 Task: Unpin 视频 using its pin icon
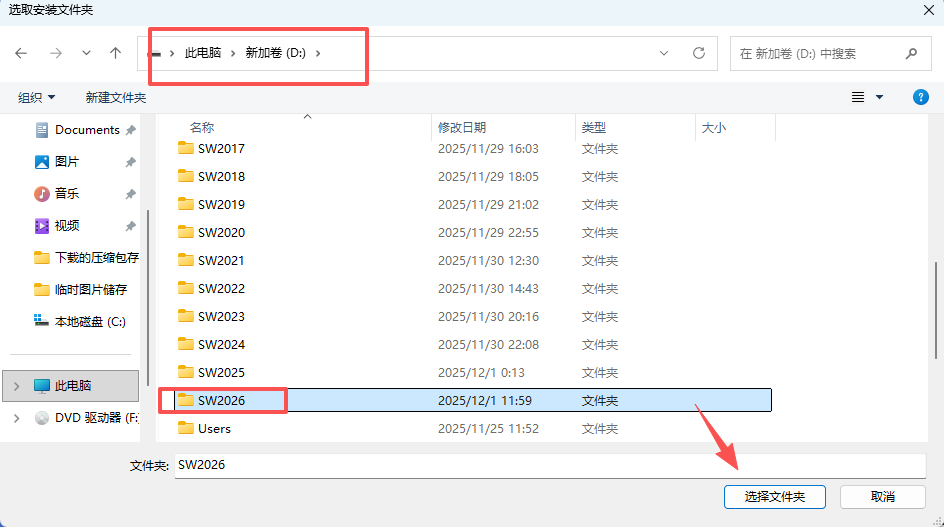131,225
